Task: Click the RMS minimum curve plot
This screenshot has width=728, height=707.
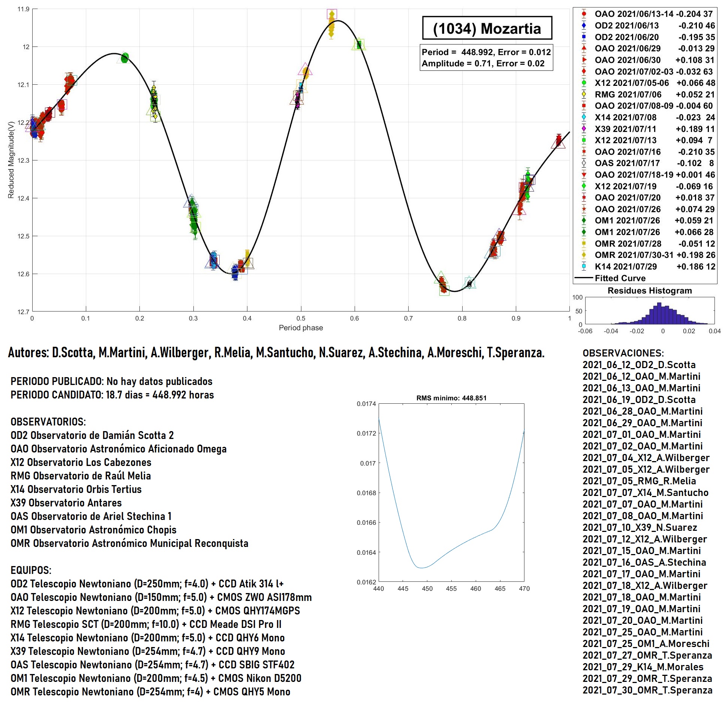Action: tap(451, 493)
